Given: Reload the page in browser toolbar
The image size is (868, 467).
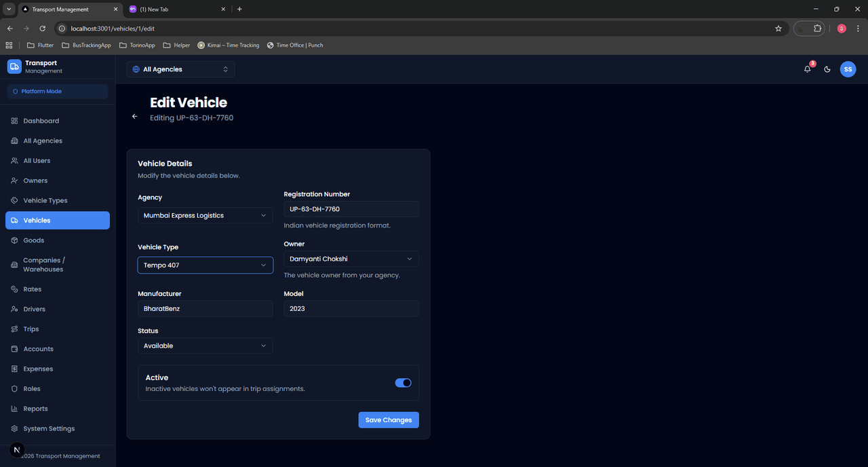Looking at the screenshot, I should tap(42, 29).
